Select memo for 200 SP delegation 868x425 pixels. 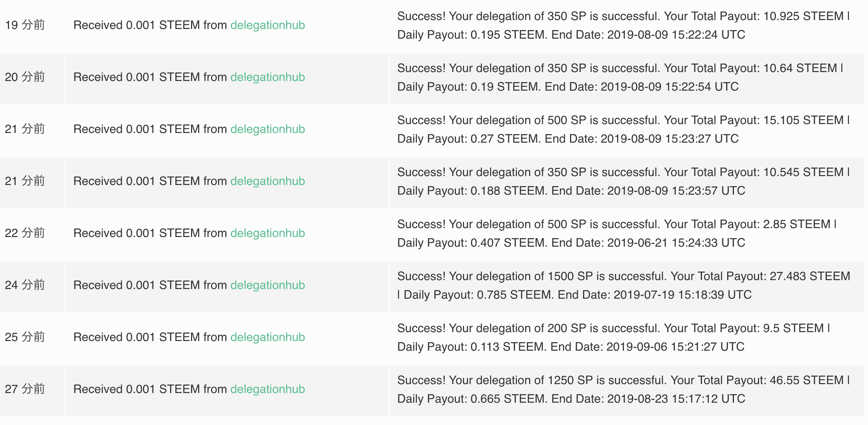click(x=613, y=337)
